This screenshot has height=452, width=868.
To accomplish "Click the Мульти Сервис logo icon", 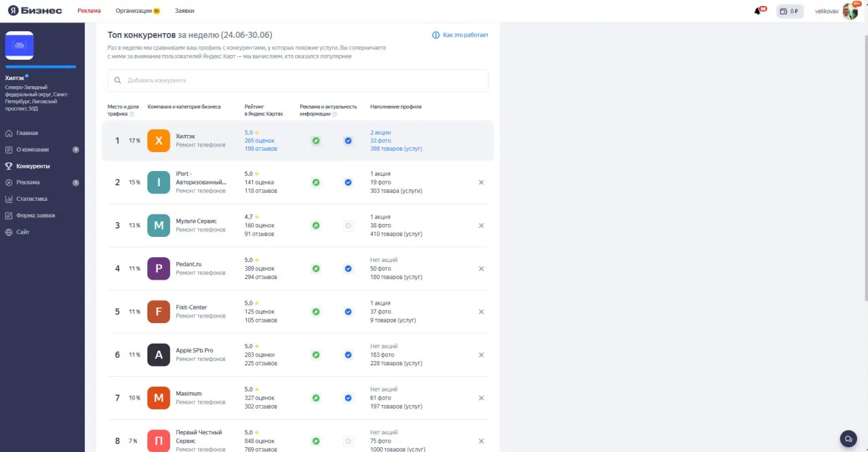I will click(x=159, y=225).
